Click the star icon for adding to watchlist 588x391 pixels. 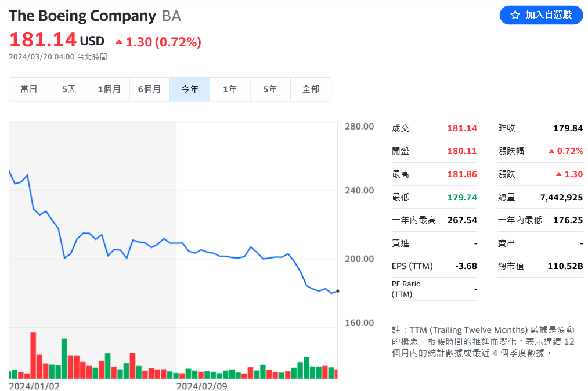click(515, 15)
